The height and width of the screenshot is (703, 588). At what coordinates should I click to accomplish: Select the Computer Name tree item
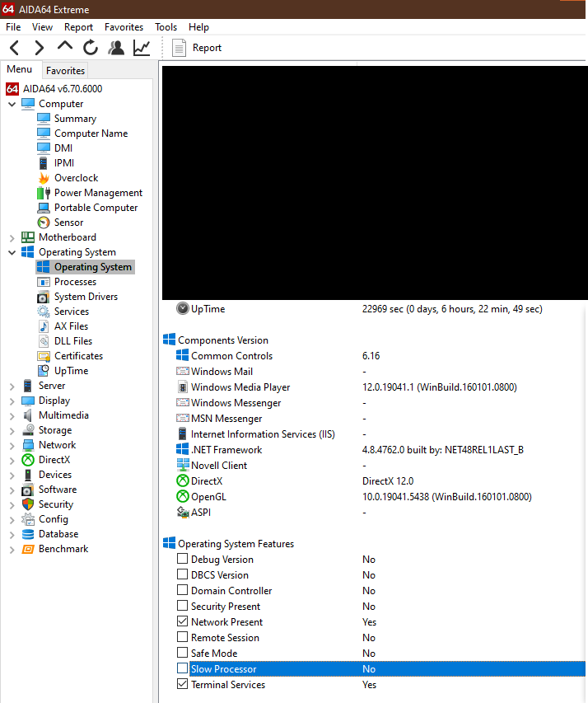91,134
